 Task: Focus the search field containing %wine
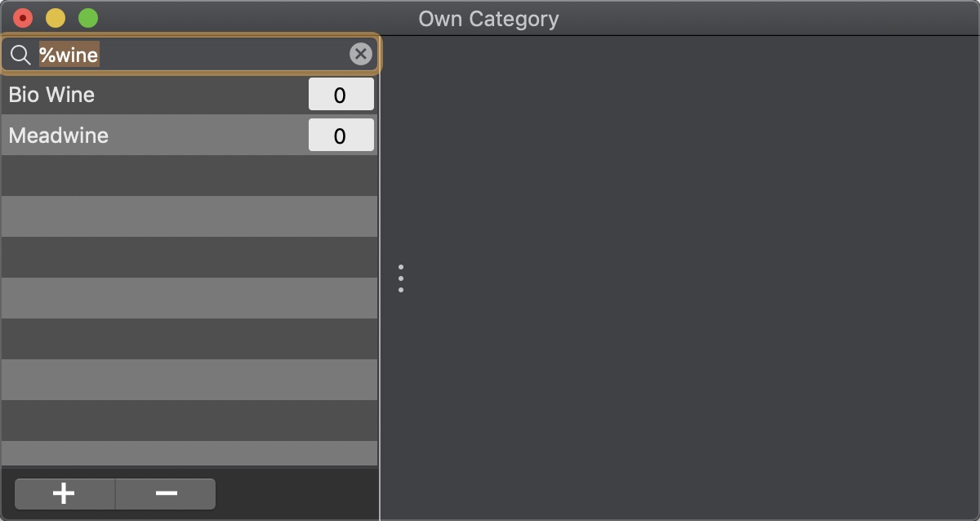[190, 54]
